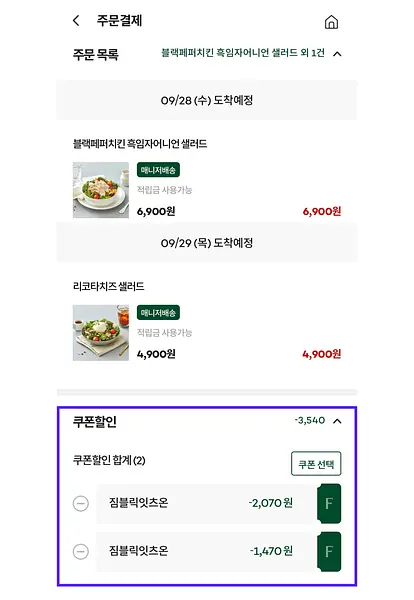Click the 블랙페퍼치킨 흑임자어니언 샐러드 product name

tap(140, 144)
